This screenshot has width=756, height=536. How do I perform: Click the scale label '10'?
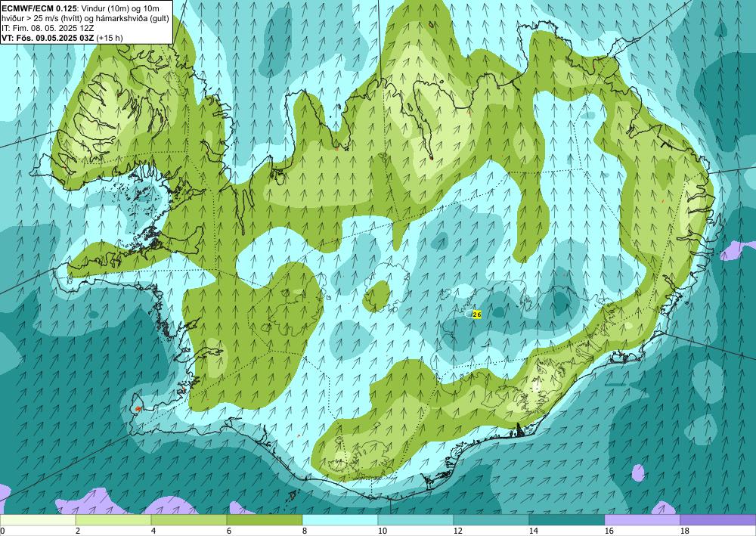coord(383,531)
